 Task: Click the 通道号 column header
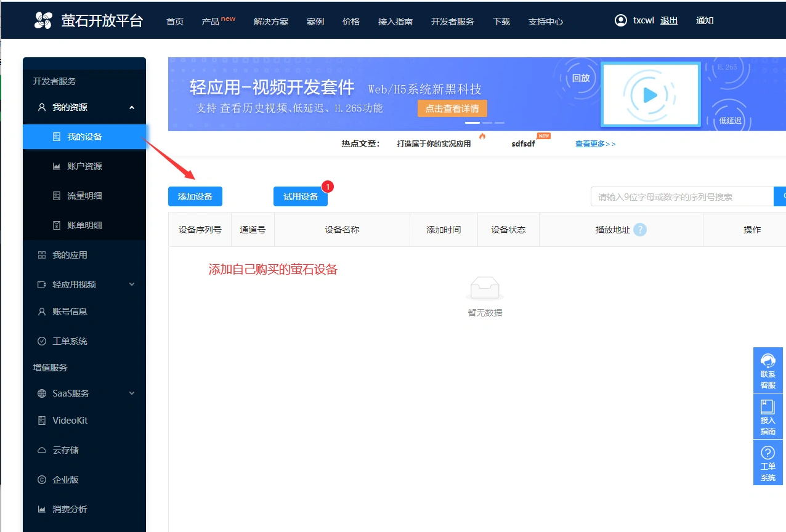(253, 230)
